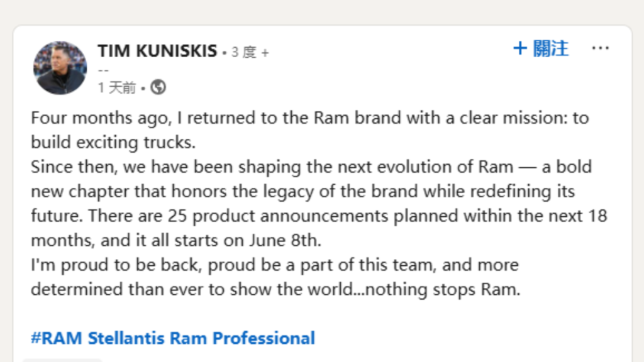Image resolution: width=644 pixels, height=362 pixels.
Task: Open the three-dot post options menu
Action: click(x=601, y=48)
